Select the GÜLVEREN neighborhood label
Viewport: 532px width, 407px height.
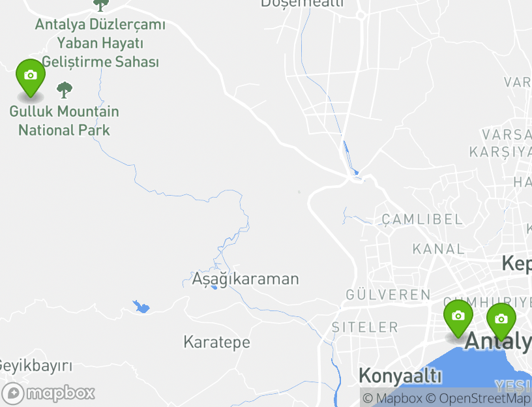coord(388,295)
